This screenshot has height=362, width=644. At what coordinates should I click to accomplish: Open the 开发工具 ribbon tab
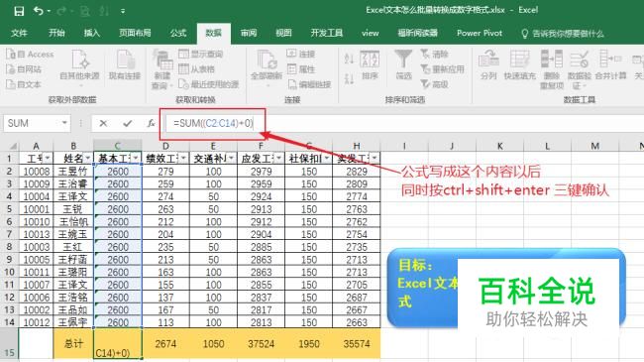pos(327,34)
